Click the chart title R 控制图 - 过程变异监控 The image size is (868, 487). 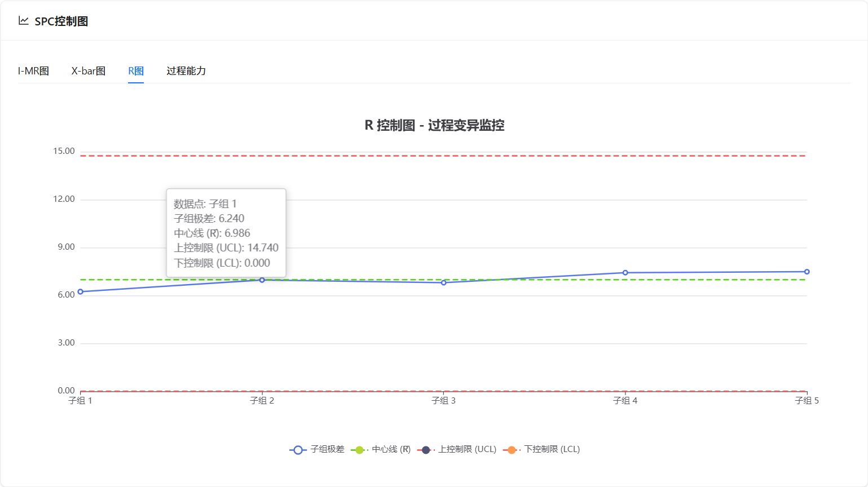click(x=434, y=125)
